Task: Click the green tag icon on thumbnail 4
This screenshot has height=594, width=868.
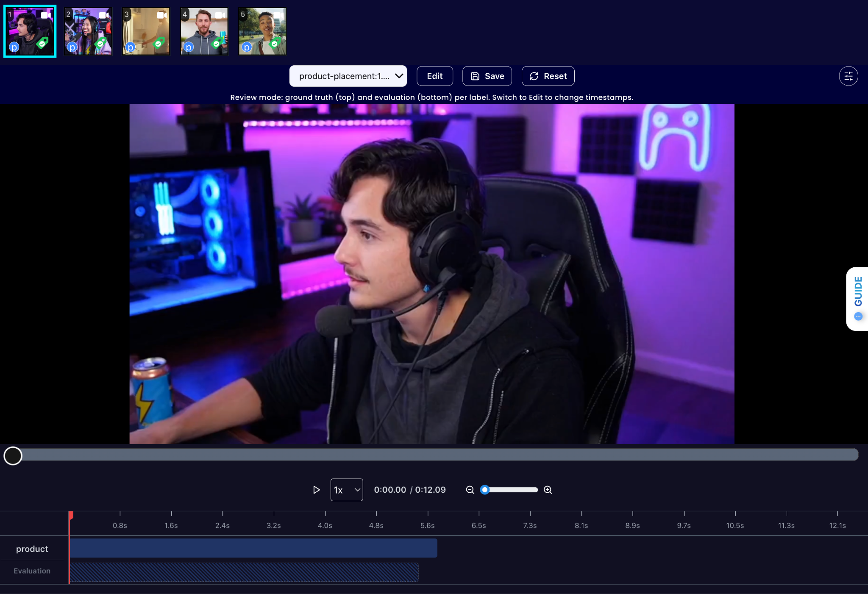Action: 217,43
